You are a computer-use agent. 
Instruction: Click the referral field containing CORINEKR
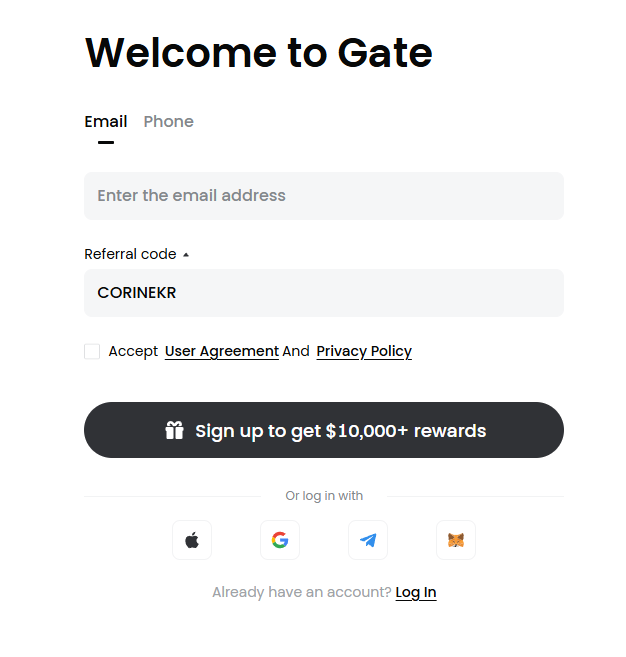coord(324,293)
